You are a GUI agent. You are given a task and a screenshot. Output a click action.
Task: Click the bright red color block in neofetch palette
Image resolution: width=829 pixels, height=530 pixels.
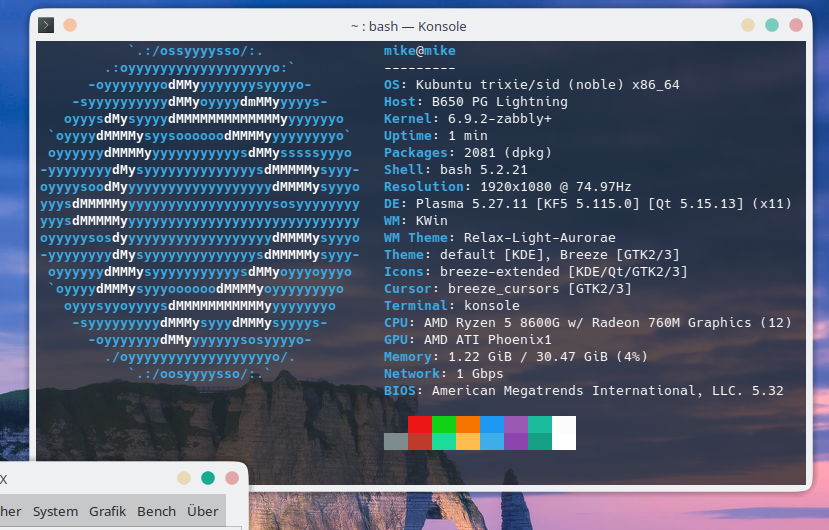coord(420,424)
